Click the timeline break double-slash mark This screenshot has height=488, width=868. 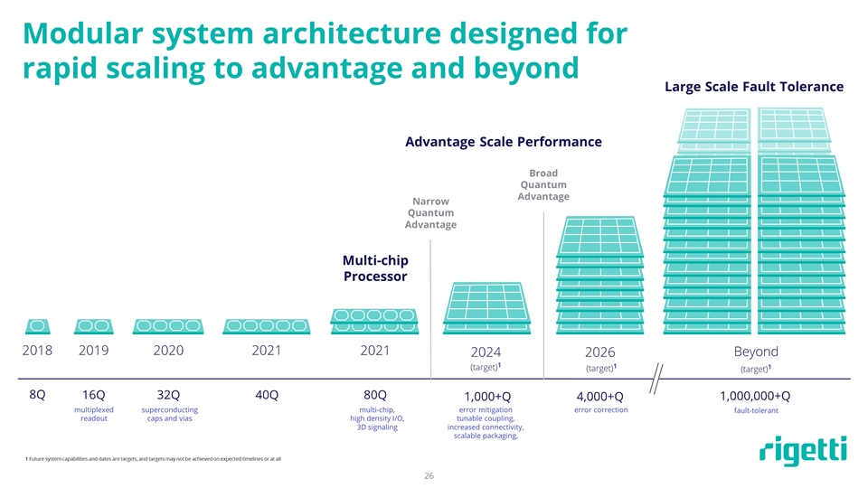click(656, 379)
